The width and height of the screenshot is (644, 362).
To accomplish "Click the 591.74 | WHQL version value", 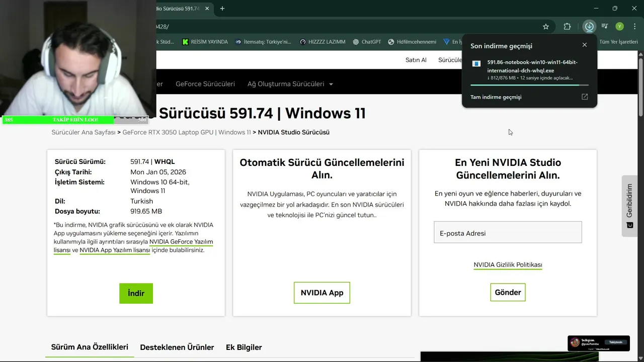I will pos(152,162).
